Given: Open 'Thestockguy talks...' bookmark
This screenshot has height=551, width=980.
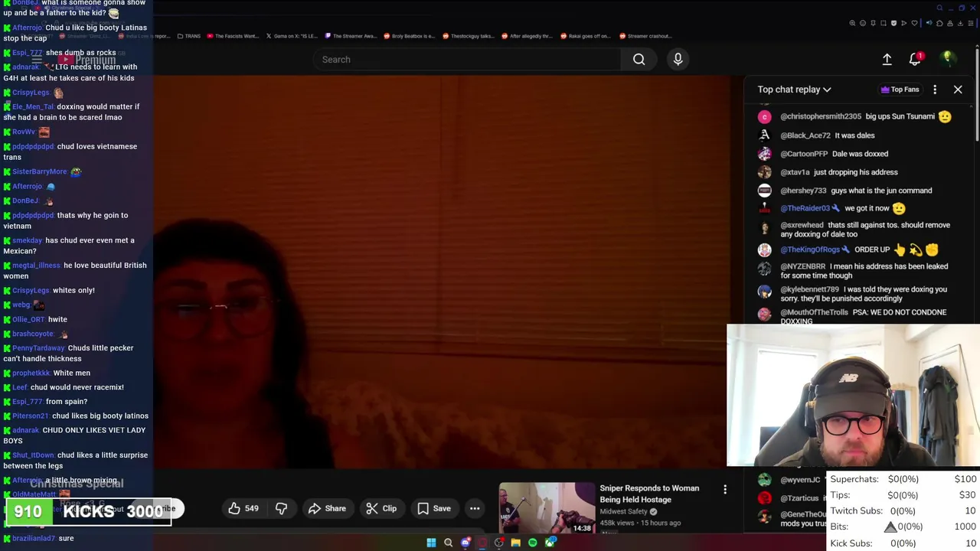Looking at the screenshot, I should pos(468,36).
